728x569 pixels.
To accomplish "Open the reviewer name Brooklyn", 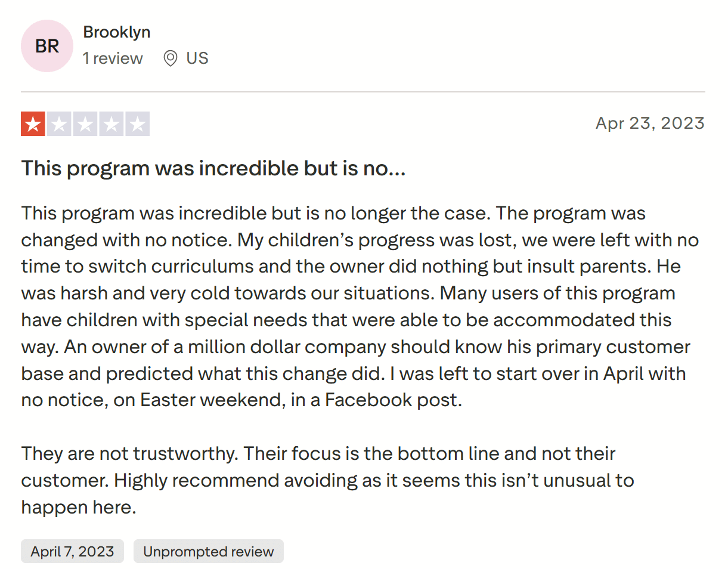I will pos(117,32).
